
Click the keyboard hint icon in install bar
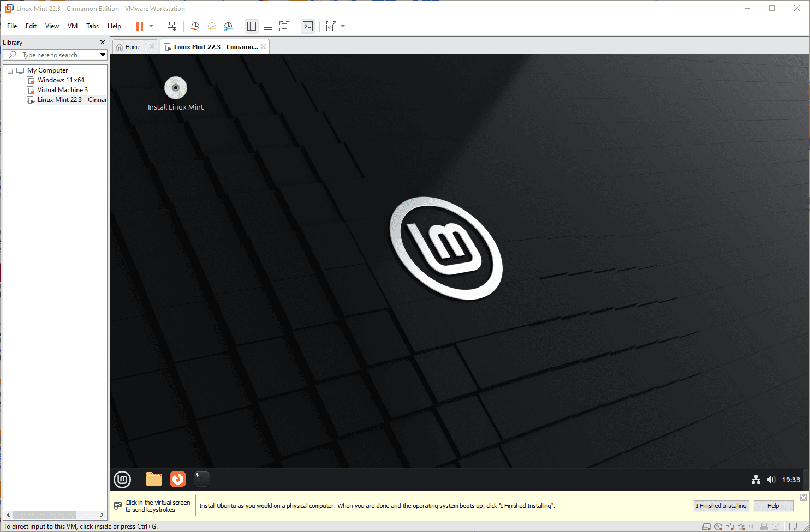click(118, 506)
